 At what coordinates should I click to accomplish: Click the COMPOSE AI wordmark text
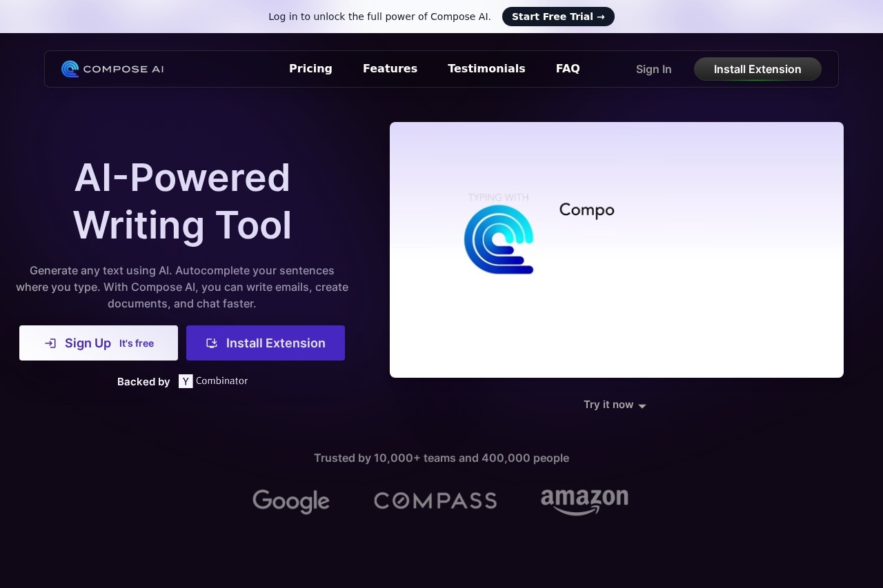(123, 70)
